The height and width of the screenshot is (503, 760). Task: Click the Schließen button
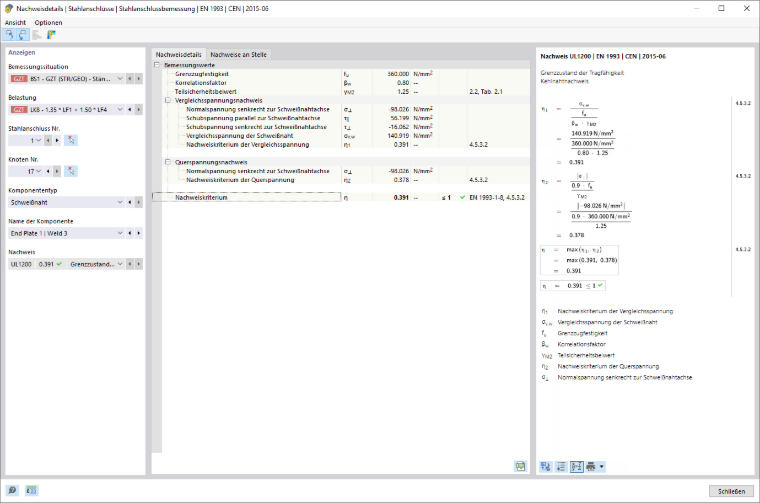pos(731,491)
